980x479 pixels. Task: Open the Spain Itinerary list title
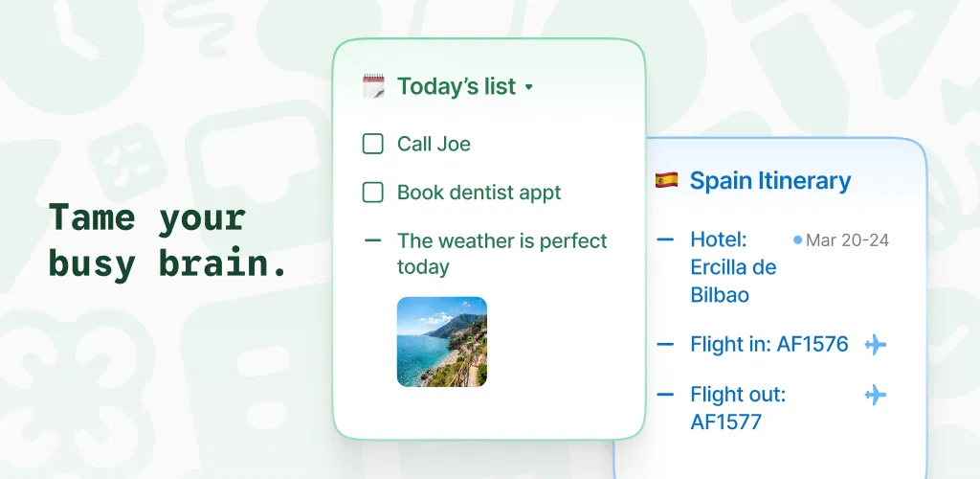770,181
